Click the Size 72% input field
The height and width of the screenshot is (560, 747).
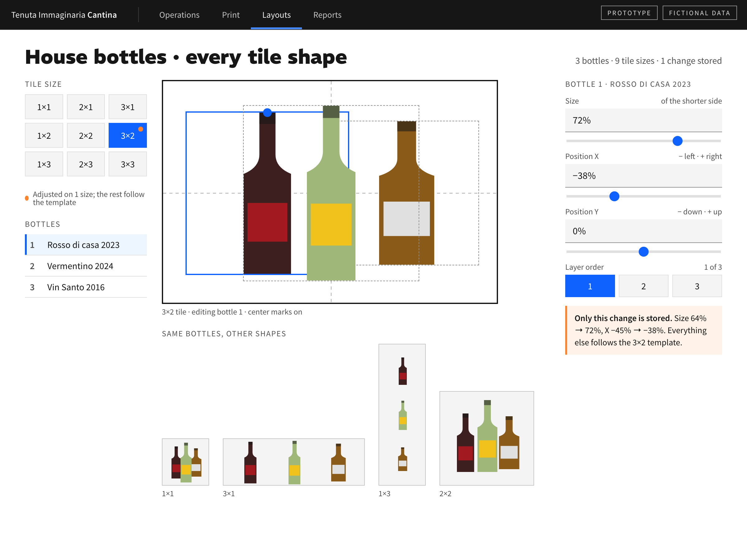tap(643, 120)
